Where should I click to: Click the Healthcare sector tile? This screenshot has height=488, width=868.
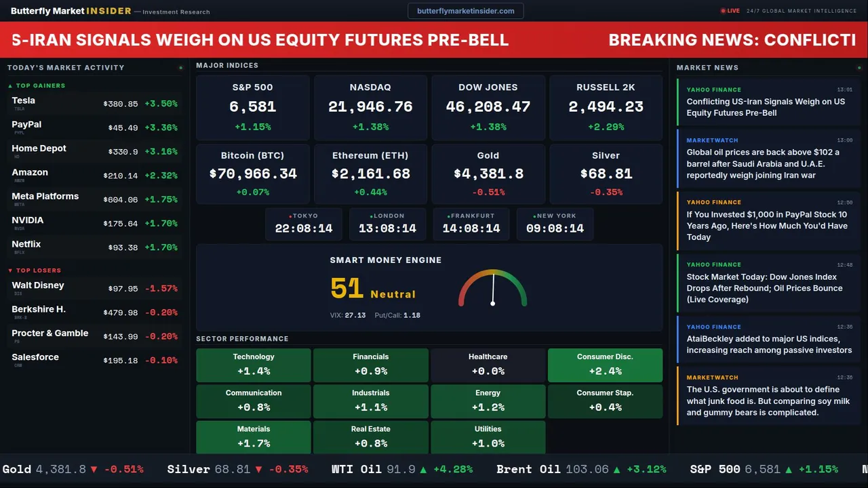(488, 365)
